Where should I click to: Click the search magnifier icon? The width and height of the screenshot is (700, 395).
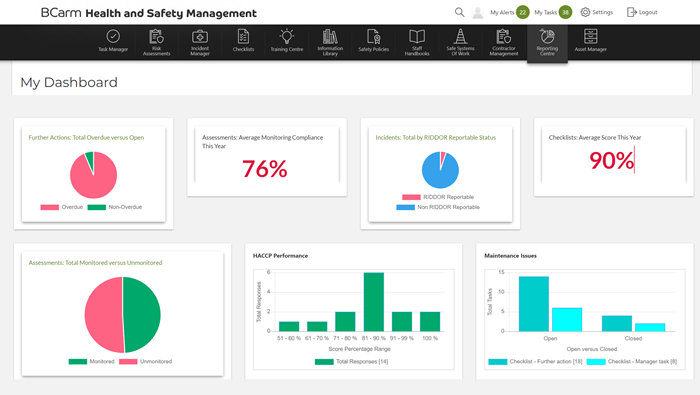tap(459, 12)
